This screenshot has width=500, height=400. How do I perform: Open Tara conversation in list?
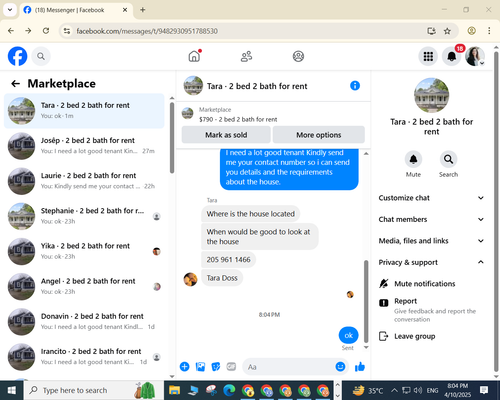(84, 110)
